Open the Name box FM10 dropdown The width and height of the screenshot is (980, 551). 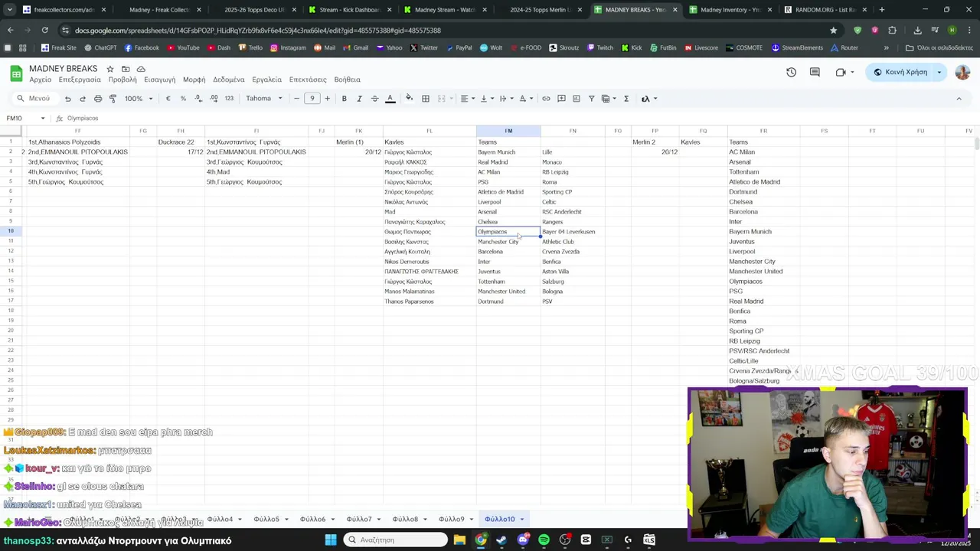pyautogui.click(x=43, y=119)
